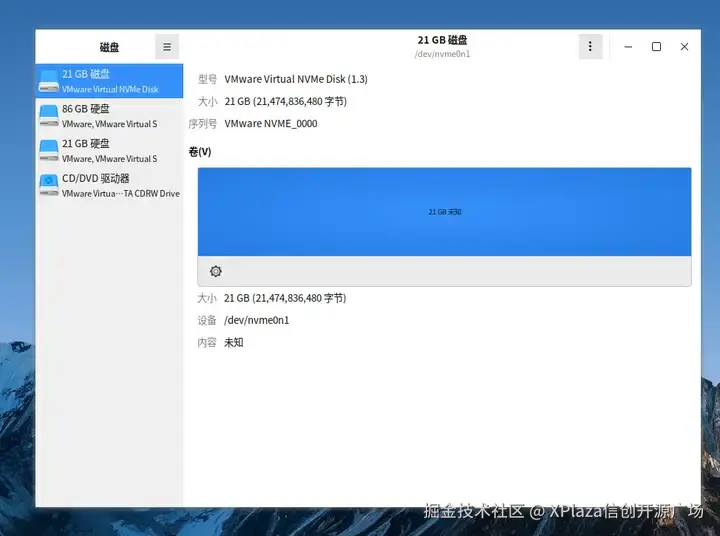
Task: Click the /dev/nvme0n1 device path value
Action: pos(257,320)
